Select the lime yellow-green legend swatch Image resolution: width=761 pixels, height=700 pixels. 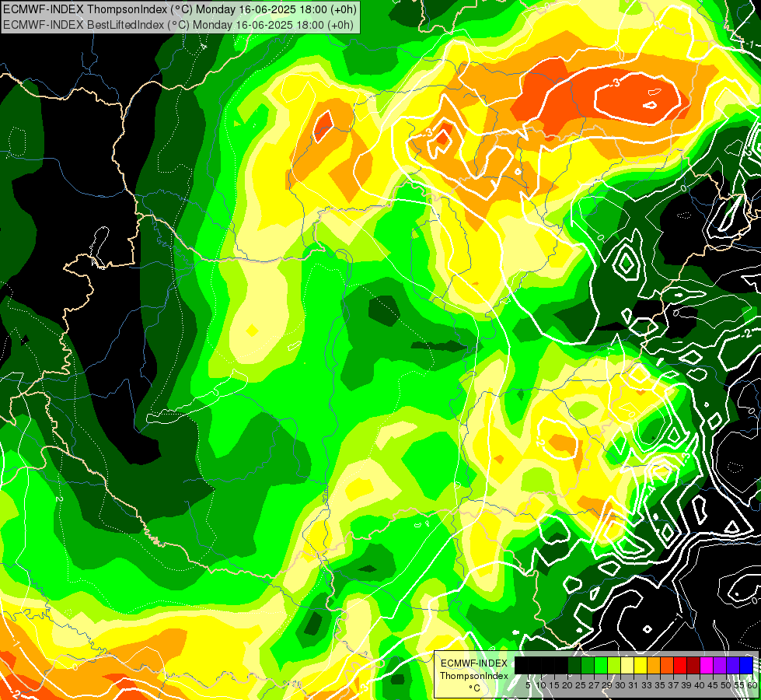click(x=613, y=665)
